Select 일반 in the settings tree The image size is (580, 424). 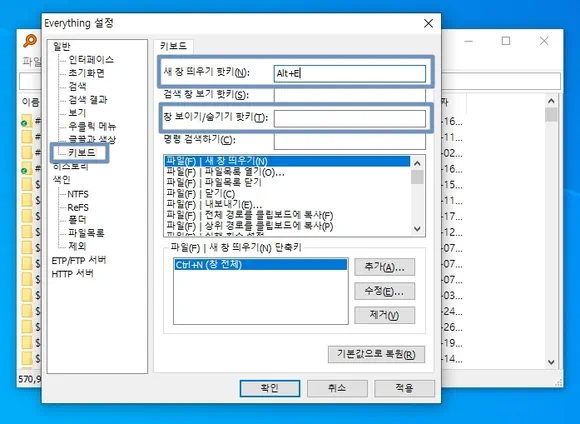pyautogui.click(x=61, y=46)
